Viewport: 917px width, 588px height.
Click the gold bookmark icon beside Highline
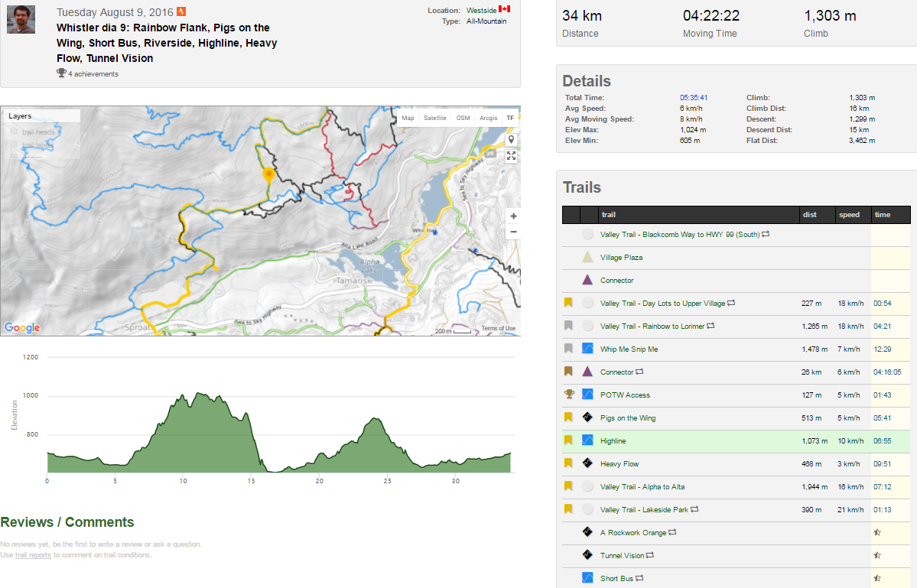[568, 440]
